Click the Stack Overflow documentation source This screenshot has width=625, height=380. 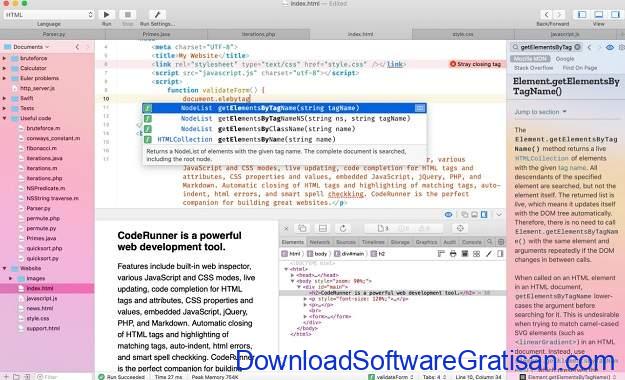pos(533,68)
